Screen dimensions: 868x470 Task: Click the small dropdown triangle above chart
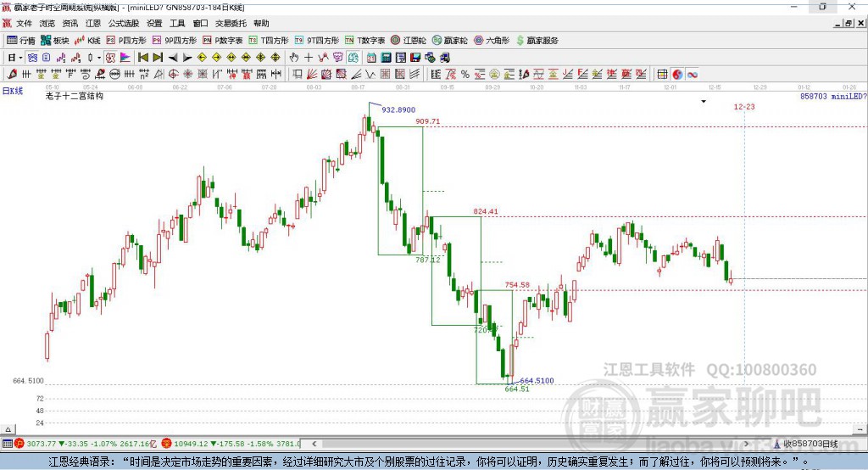(704, 102)
